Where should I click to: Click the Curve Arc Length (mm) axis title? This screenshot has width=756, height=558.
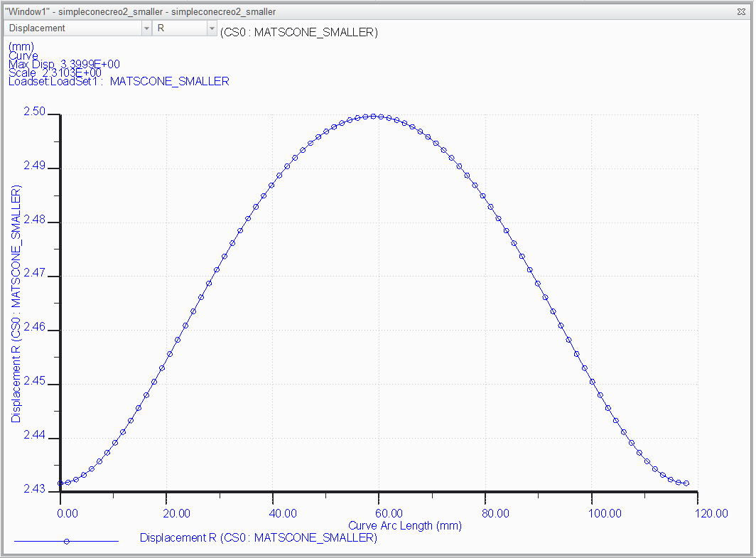click(405, 526)
